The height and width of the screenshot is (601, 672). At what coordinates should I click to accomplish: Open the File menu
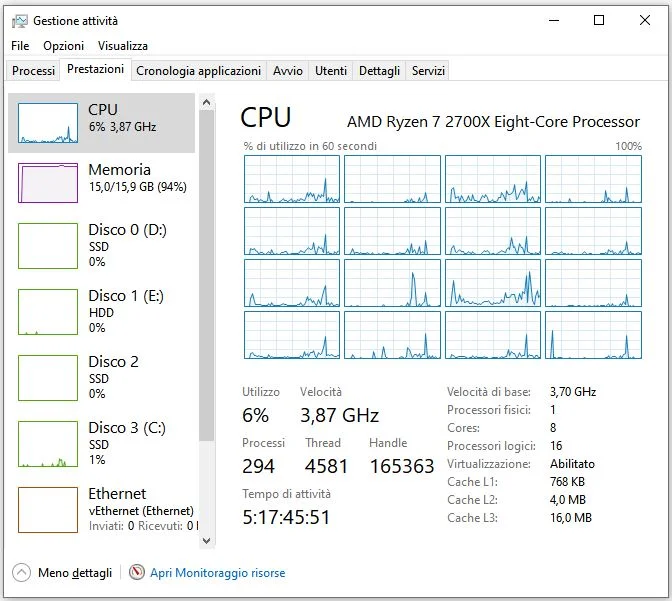tap(20, 46)
